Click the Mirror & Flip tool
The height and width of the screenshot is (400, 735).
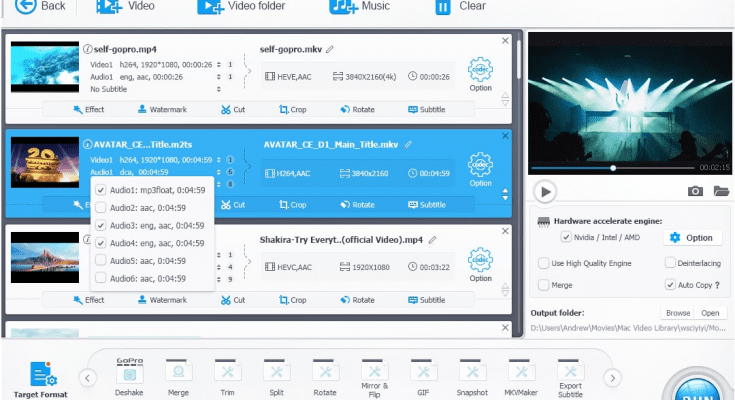click(x=372, y=376)
